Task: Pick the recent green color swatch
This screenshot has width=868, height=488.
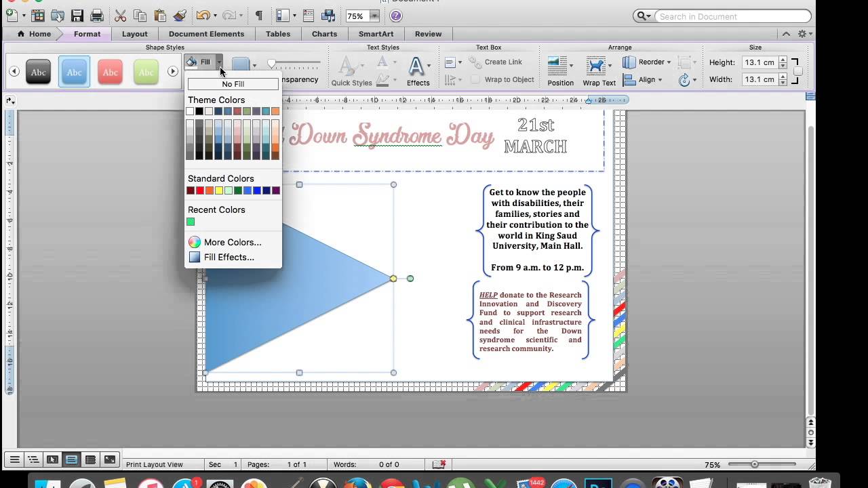Action: (x=191, y=222)
